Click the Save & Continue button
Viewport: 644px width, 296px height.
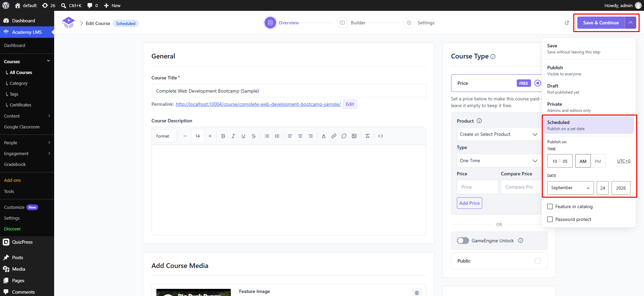(601, 23)
